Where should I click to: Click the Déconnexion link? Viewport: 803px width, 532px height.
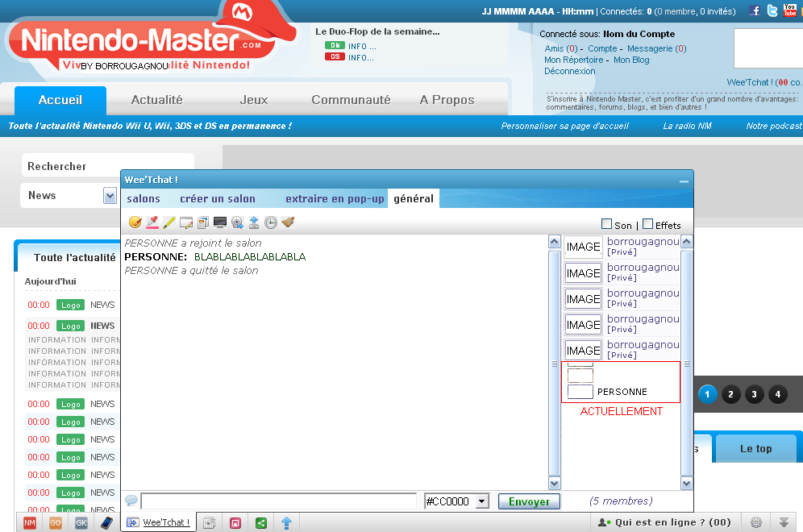(569, 71)
